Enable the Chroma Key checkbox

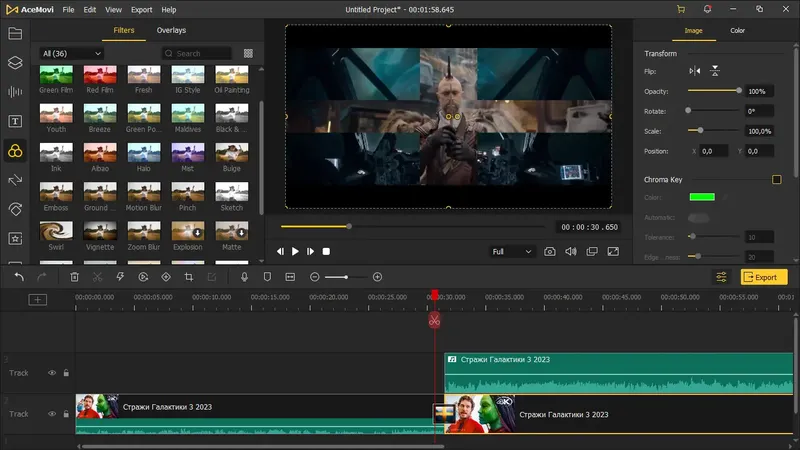coord(776,180)
